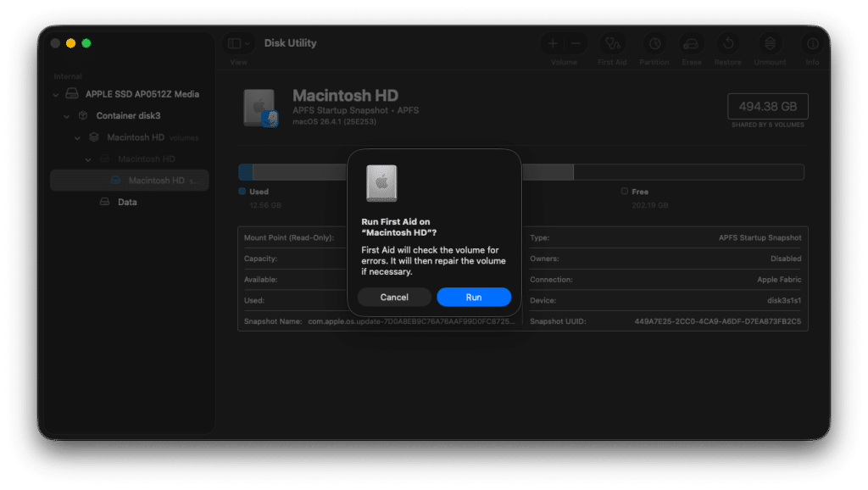Click the APFS Startup Snapshot type value
This screenshot has width=868, height=490.
(x=759, y=237)
